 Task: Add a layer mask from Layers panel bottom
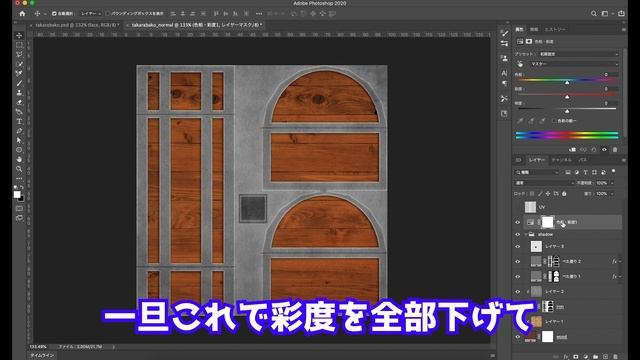pyautogui.click(x=576, y=356)
